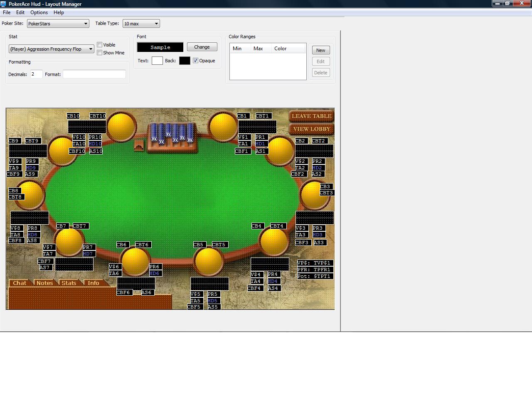The image size is (532, 402).
Task: Enable the Visible checkbox
Action: pos(100,45)
